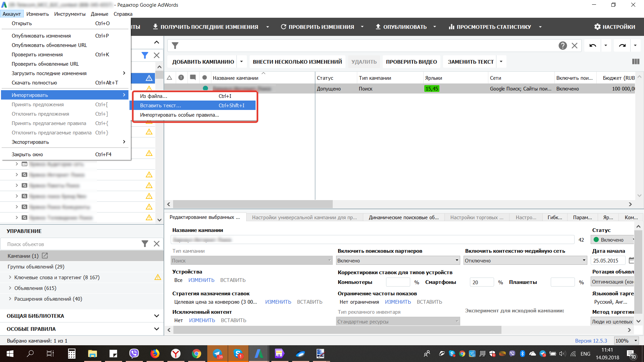This screenshot has height=362, width=644.
Task: Open Кампании in a new window icon
Action: click(x=45, y=256)
